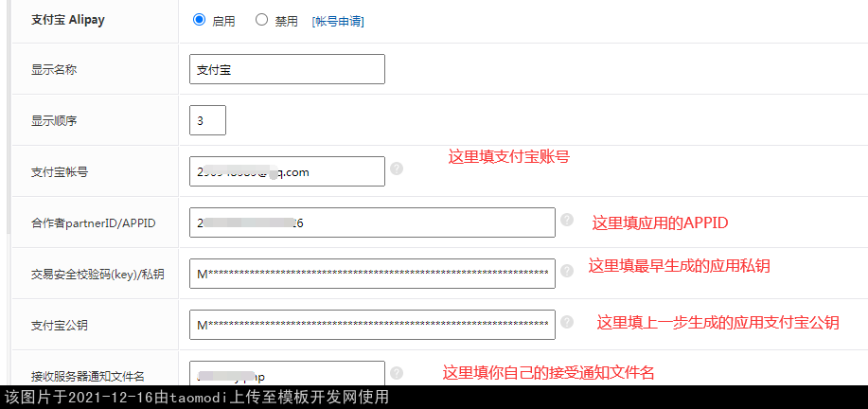Click help icon next to partnerID/APPID field
The width and height of the screenshot is (868, 409).
click(x=567, y=220)
